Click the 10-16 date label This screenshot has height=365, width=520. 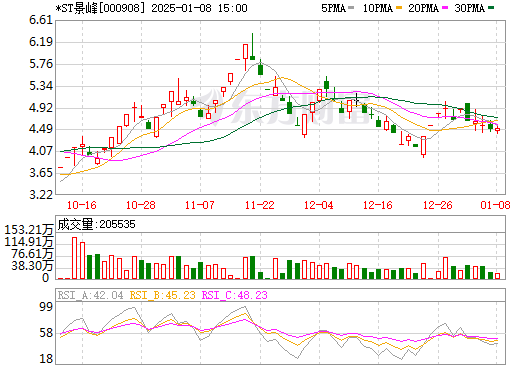(82, 205)
